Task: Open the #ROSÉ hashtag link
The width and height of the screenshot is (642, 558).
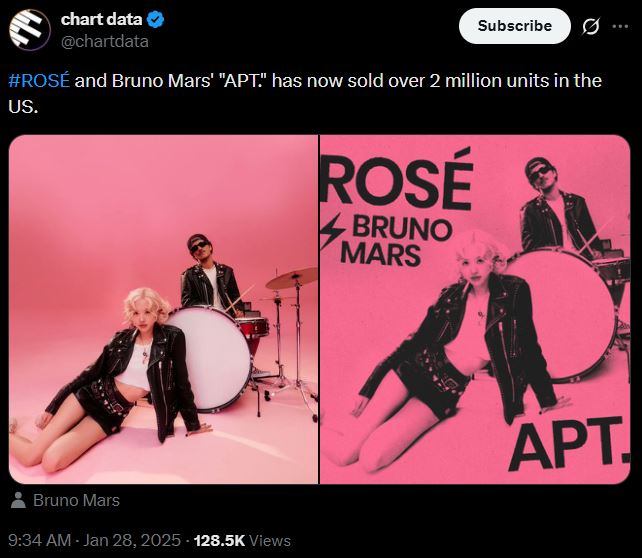Action: coord(39,80)
